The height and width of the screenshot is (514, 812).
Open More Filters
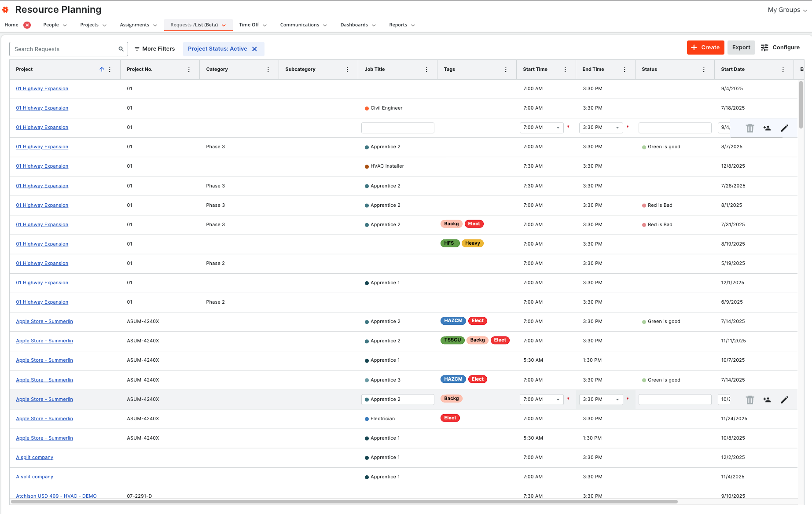point(154,49)
